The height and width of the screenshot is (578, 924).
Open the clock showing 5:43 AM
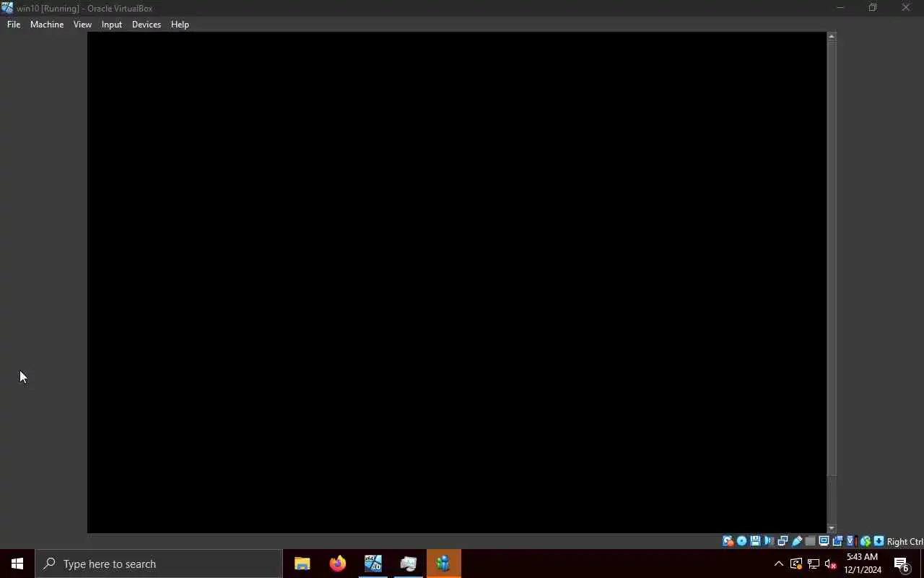863,564
